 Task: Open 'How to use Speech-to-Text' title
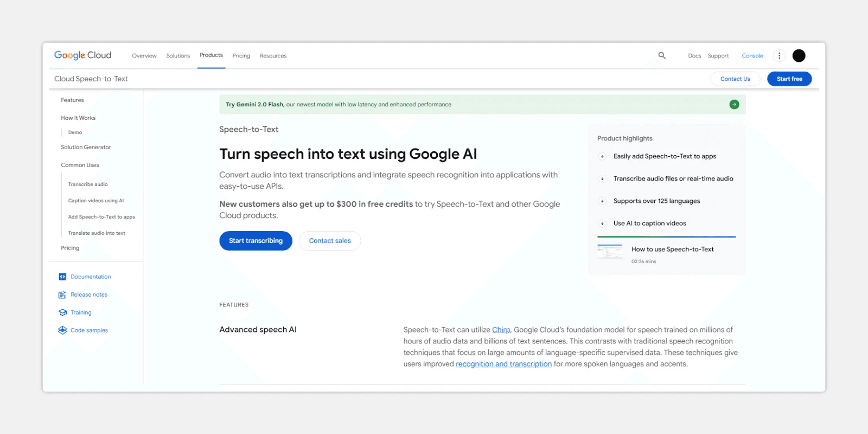coord(672,250)
